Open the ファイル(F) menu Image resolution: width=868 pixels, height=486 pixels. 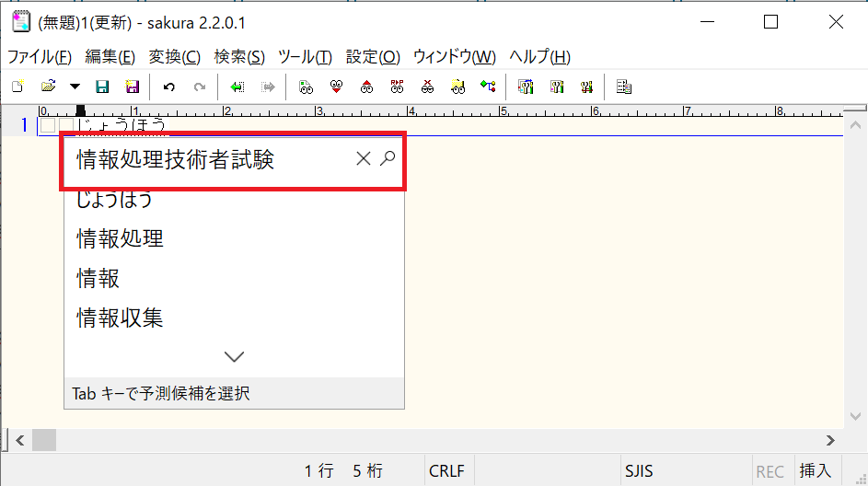[40, 56]
